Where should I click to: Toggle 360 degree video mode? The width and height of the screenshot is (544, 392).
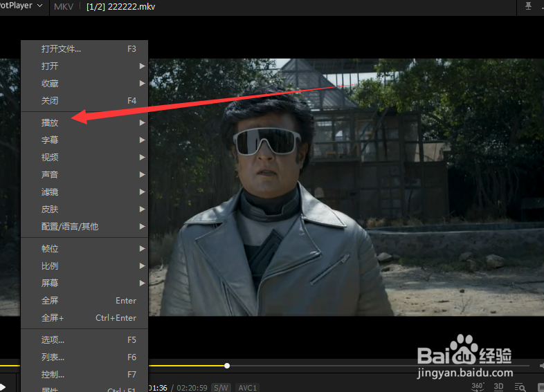point(478,386)
